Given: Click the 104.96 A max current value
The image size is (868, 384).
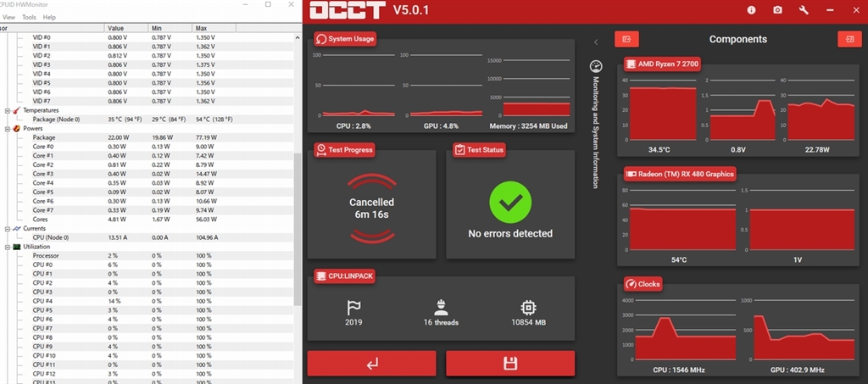Looking at the screenshot, I should coord(207,237).
